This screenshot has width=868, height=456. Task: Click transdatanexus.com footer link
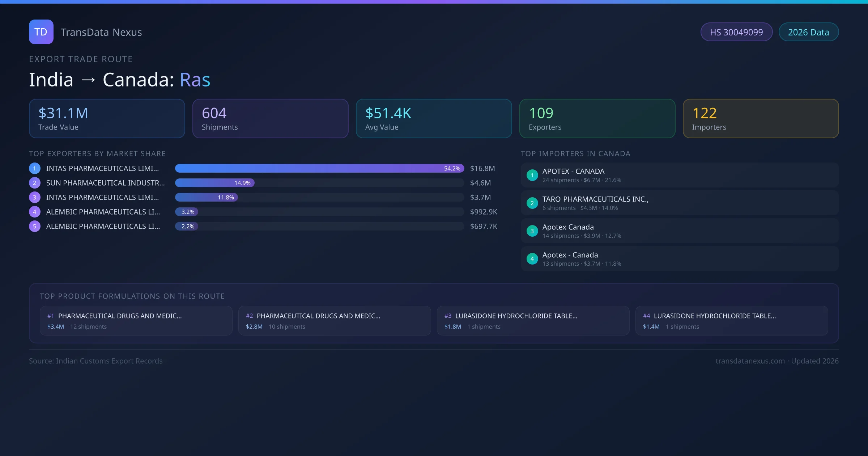[750, 361]
